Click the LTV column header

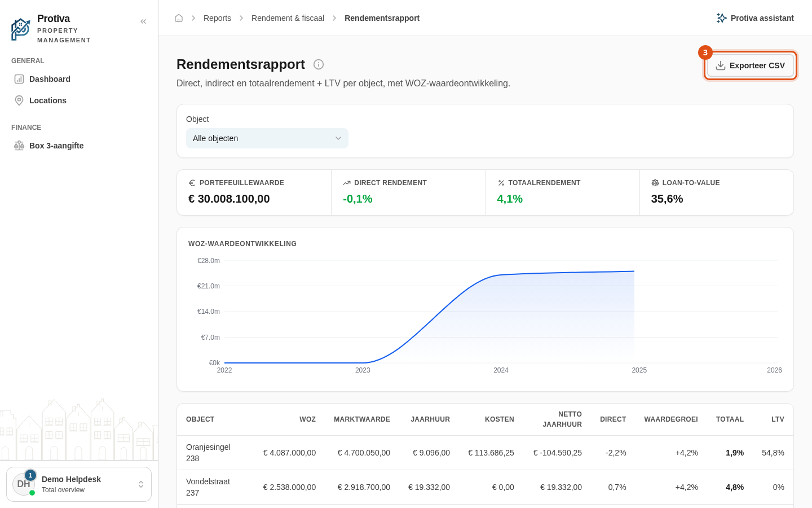pos(778,419)
